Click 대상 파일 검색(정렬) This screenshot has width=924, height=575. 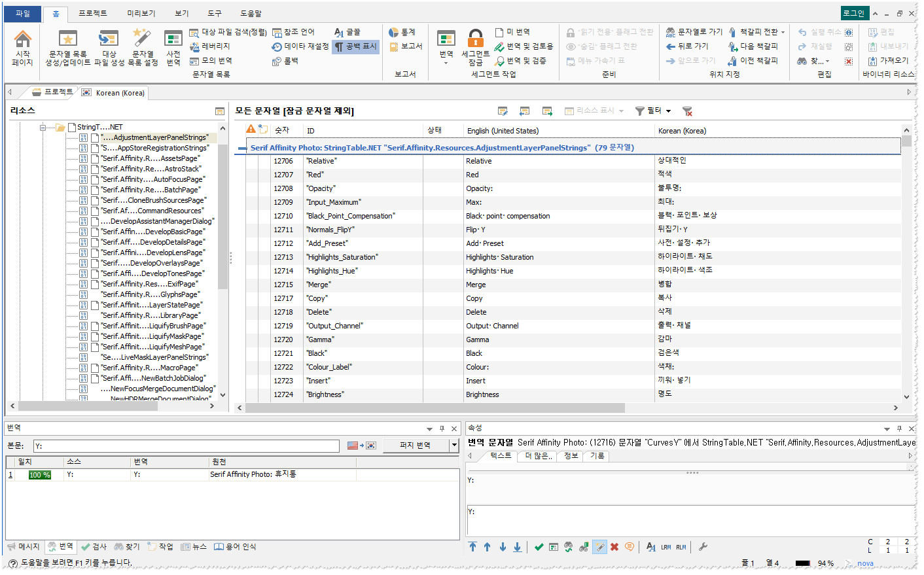click(228, 32)
